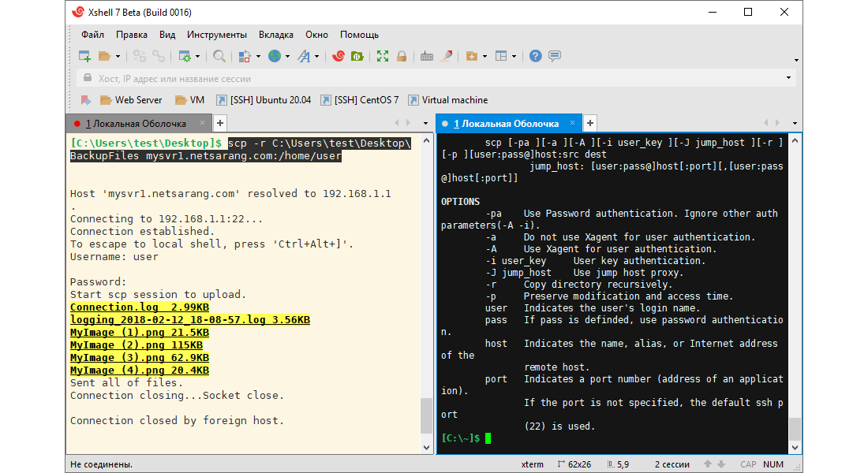Click the padlock lock-screen icon
Screen dimensions: 868x473
point(402,56)
